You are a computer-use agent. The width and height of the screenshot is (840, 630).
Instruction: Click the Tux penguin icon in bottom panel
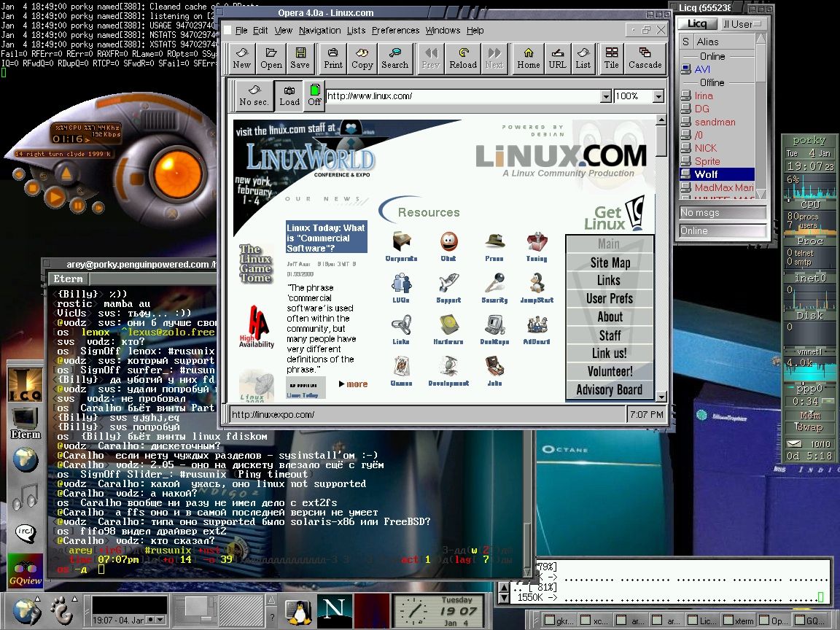[298, 611]
